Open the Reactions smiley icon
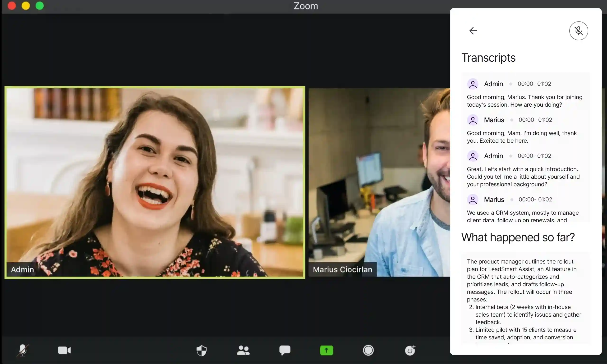The image size is (607, 364). tap(410, 350)
